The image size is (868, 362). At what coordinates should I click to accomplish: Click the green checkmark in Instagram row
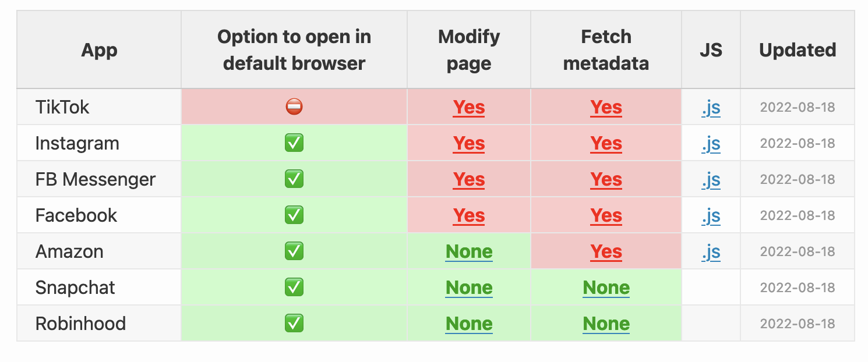tap(294, 143)
